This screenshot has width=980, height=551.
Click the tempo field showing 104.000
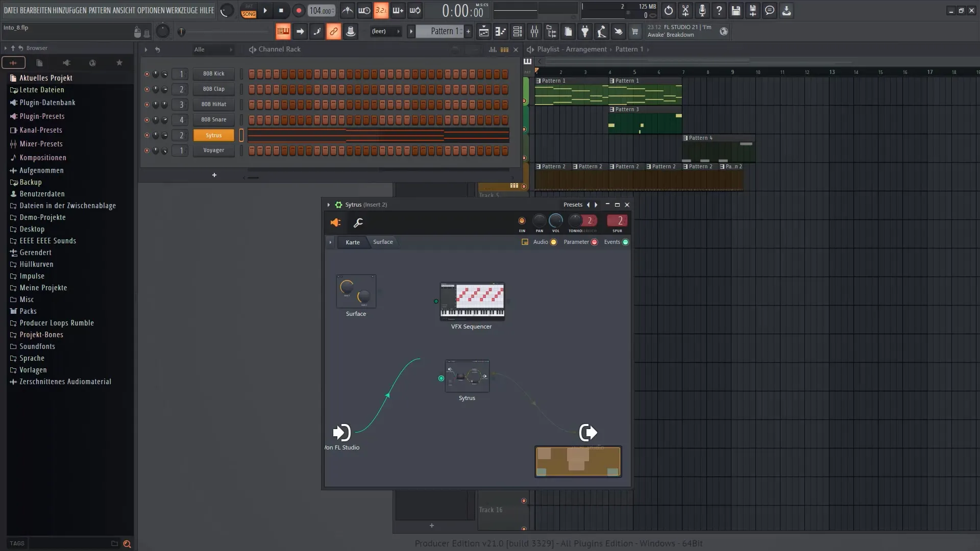321,10
